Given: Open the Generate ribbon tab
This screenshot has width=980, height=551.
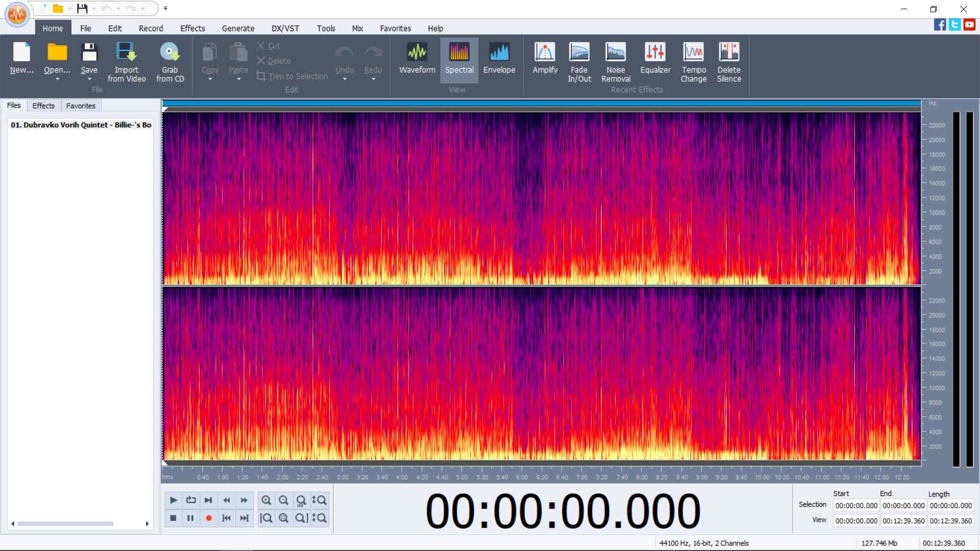Looking at the screenshot, I should 238,28.
